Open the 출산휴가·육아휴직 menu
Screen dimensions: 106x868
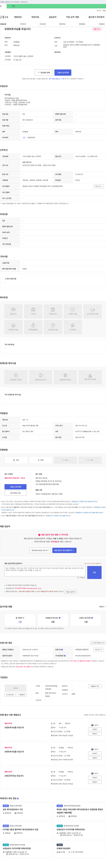pyautogui.click(x=97, y=17)
